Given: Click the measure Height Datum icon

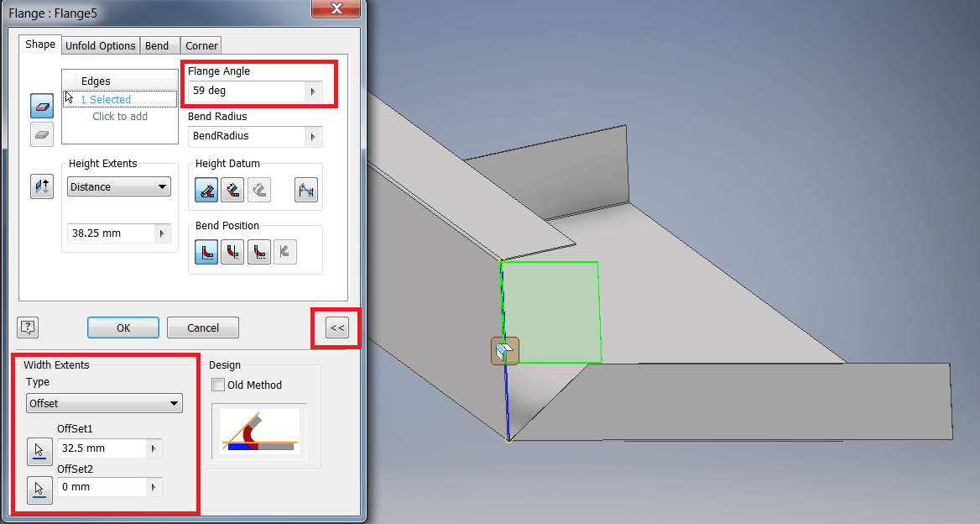Looking at the screenshot, I should 305,190.
